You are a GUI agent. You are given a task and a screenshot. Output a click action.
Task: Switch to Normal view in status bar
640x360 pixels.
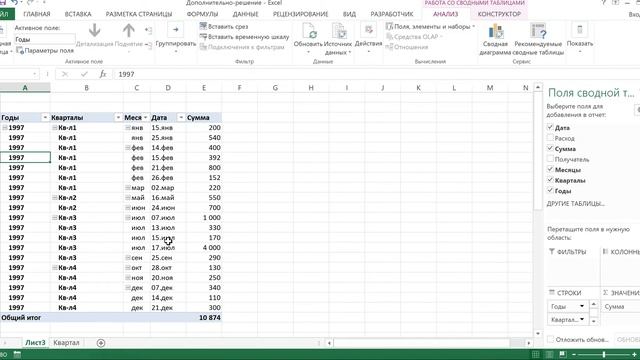(535, 354)
